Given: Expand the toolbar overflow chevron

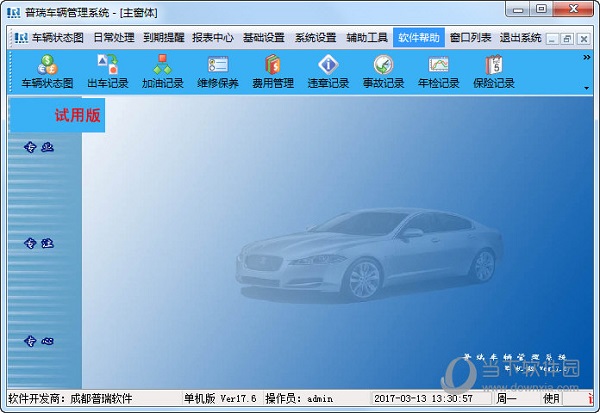Looking at the screenshot, I should 586,58.
